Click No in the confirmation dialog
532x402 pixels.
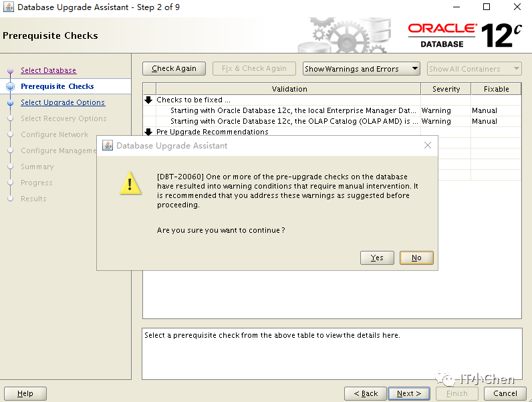416,258
